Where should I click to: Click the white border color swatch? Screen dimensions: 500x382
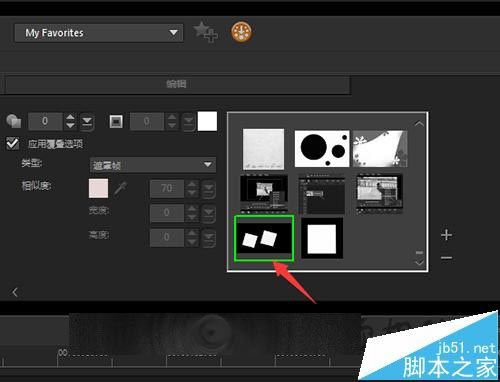tap(207, 121)
